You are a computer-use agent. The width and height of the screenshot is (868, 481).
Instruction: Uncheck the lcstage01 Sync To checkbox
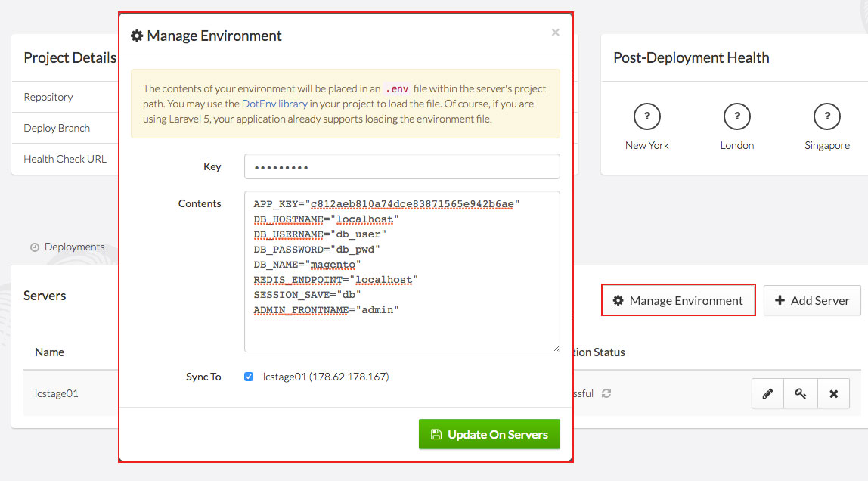click(249, 377)
